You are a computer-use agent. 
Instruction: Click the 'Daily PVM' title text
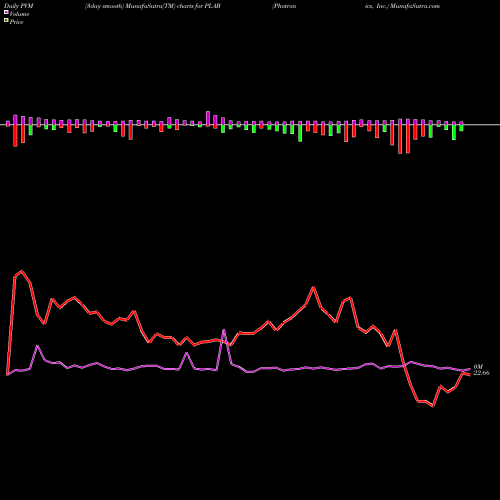[x=19, y=6]
